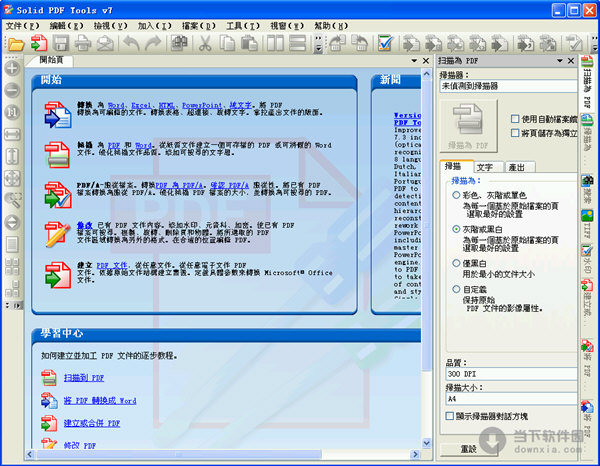Expand the toolbar overflow options chevron

point(318,44)
